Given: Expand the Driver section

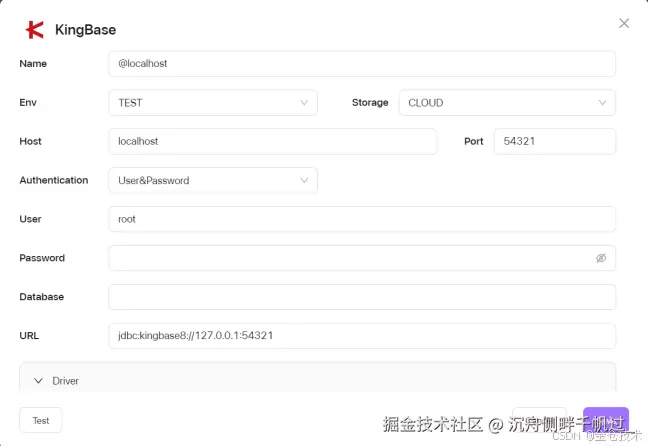Looking at the screenshot, I should point(317,377).
